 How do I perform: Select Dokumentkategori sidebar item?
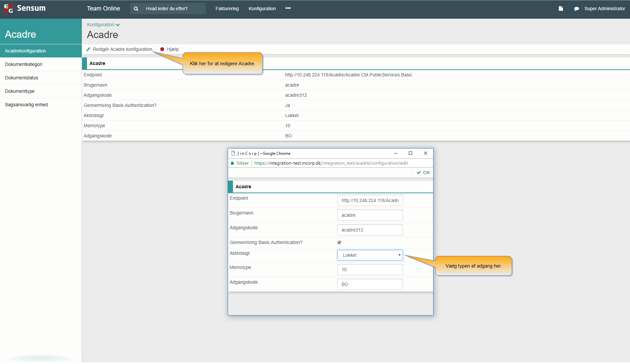[41, 64]
